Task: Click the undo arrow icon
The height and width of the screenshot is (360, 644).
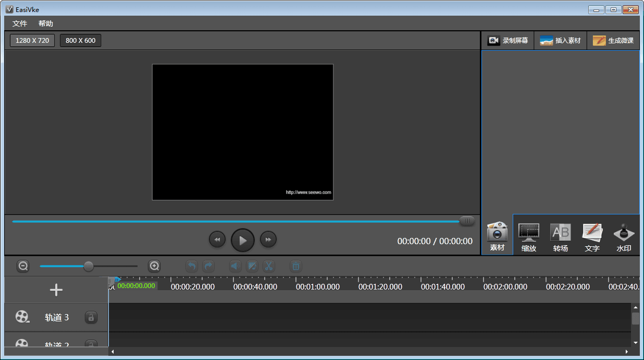Action: click(192, 266)
